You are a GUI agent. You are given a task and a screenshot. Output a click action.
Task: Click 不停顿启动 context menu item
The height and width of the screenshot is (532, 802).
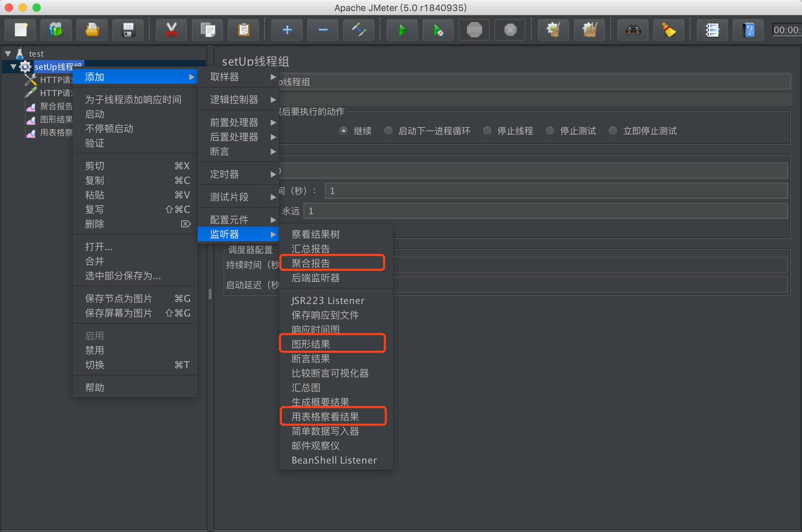point(135,129)
